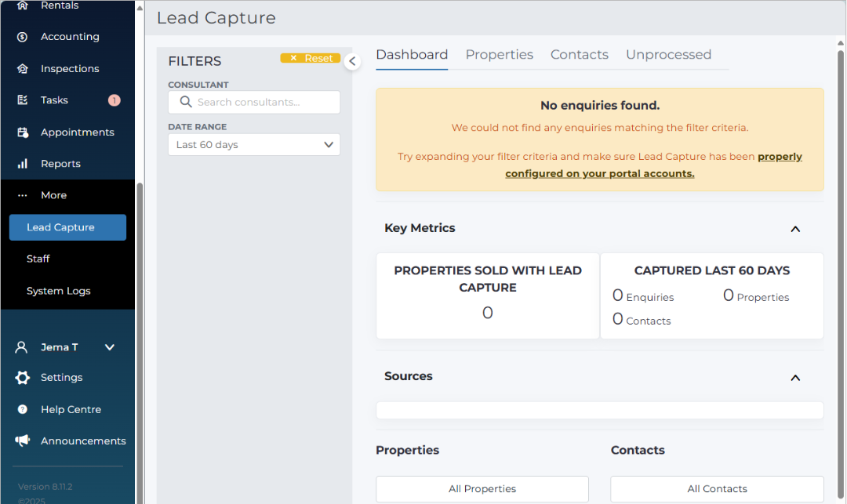Click the Captured Last 60 Days title
This screenshot has height=504, width=847.
(x=712, y=270)
